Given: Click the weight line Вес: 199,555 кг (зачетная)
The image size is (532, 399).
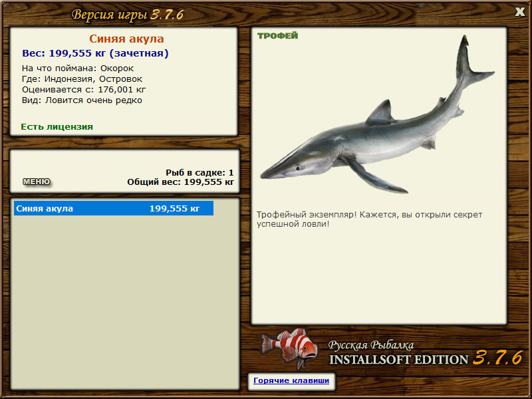Looking at the screenshot, I should pos(95,53).
